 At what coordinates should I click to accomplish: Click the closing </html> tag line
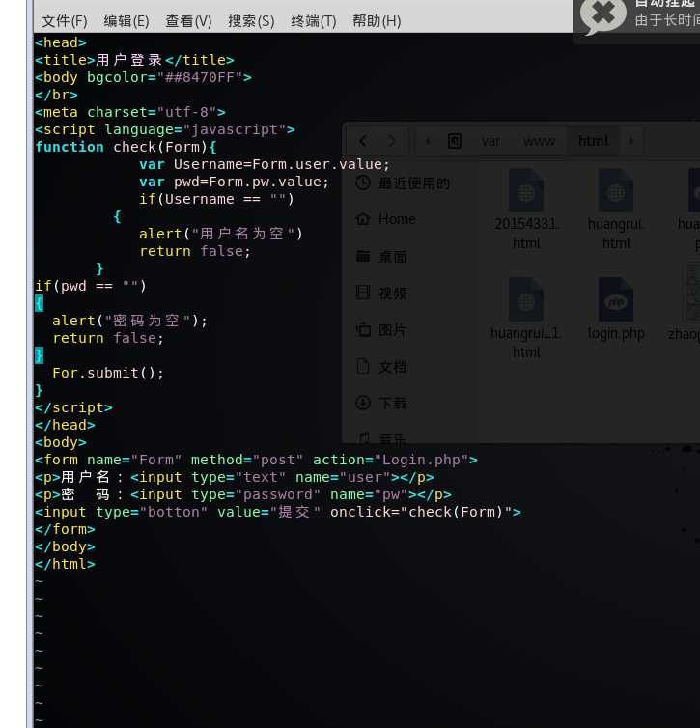65,564
